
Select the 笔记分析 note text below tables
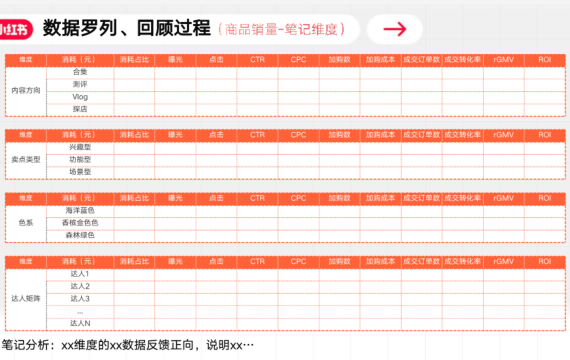coord(127,345)
